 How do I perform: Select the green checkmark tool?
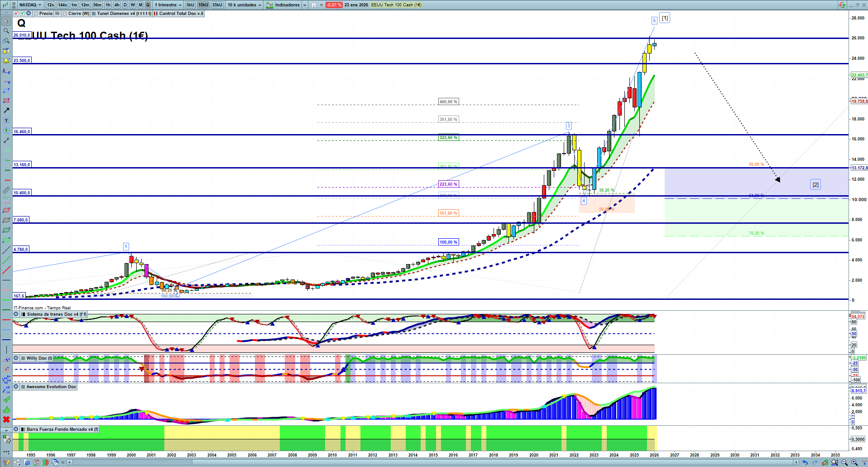(6, 400)
